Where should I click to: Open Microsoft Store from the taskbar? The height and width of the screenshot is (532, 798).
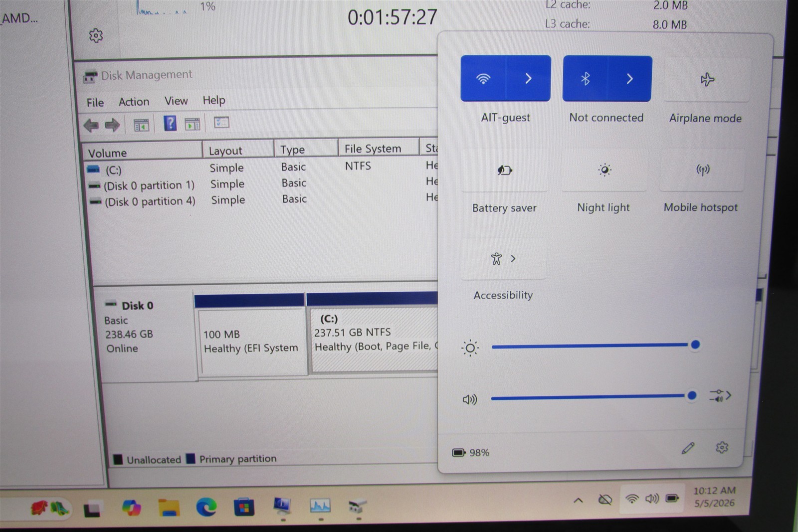click(x=244, y=508)
